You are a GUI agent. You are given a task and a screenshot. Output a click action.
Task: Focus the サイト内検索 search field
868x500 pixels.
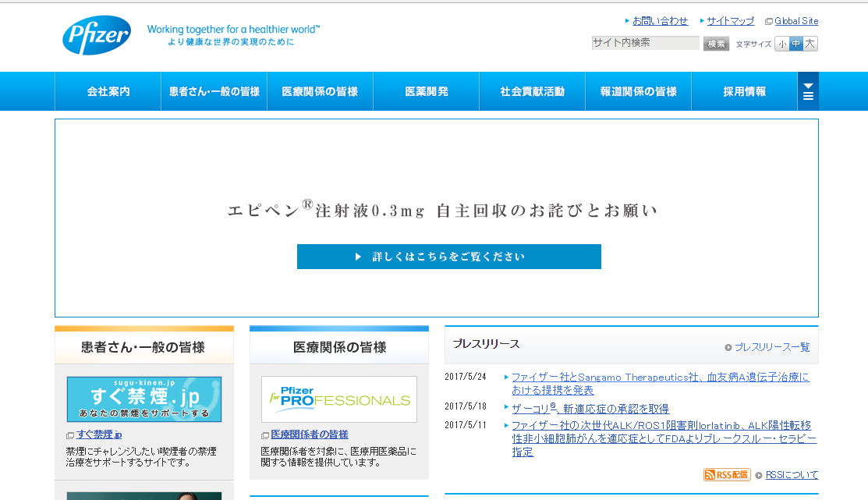click(646, 43)
